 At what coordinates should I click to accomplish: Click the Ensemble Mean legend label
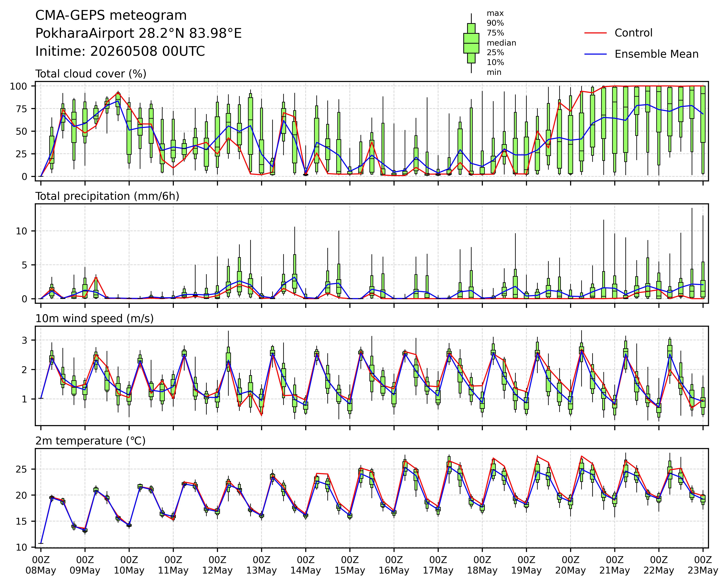click(x=656, y=54)
